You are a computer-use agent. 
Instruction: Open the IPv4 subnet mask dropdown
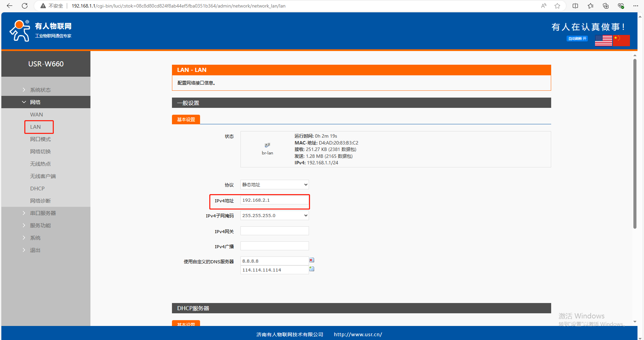coord(274,215)
